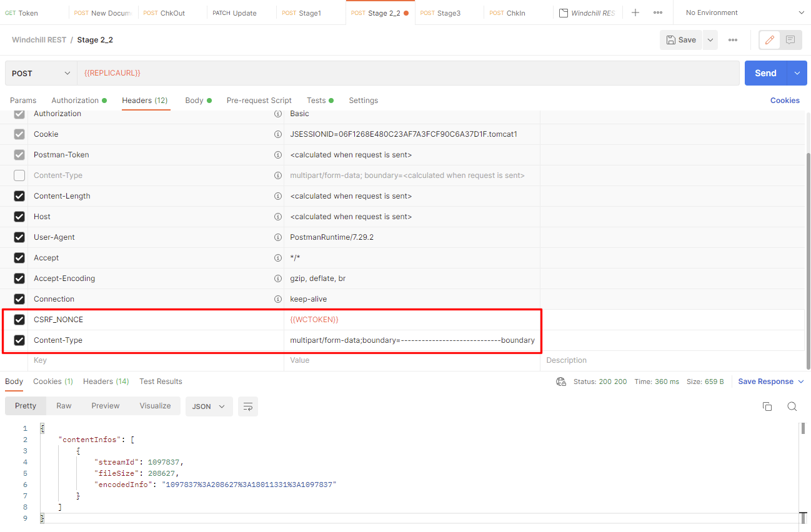Enable the greyed-out auto Content-Type header checkbox

pyautogui.click(x=19, y=175)
